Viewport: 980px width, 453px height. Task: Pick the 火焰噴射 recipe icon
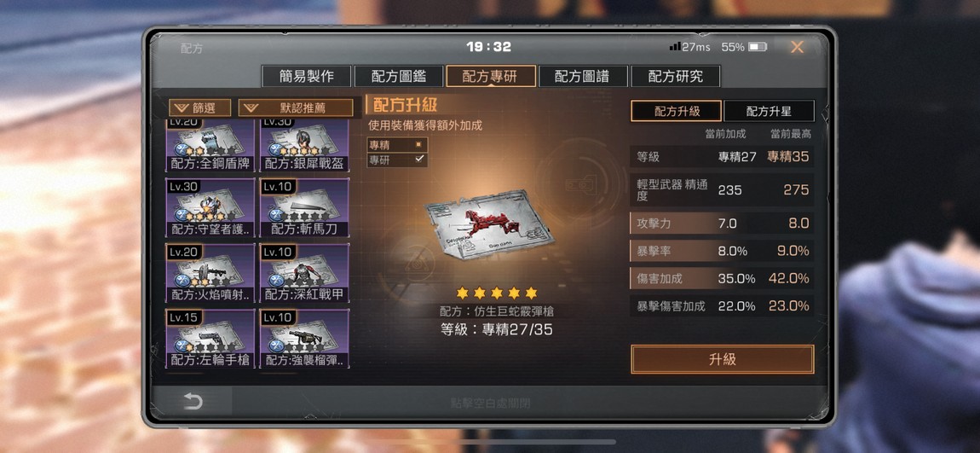coord(210,274)
